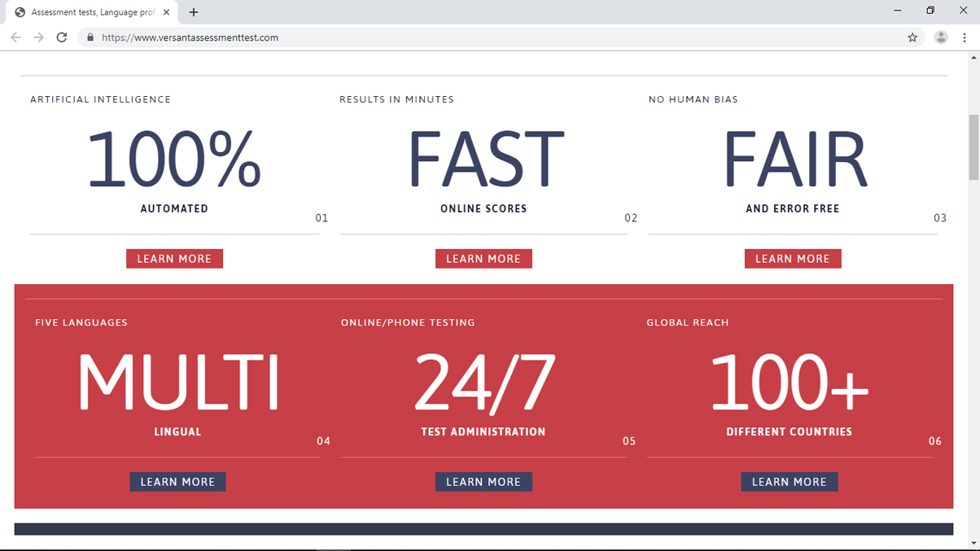The width and height of the screenshot is (980, 551).
Task: Click LEARN MORE under FAIR AND ERROR FREE
Action: (x=792, y=258)
